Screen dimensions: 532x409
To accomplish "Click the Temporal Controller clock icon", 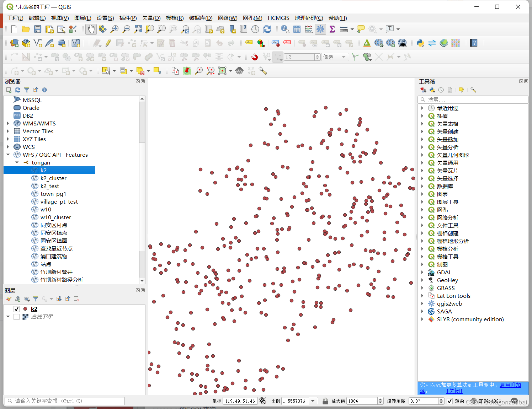I will 255,29.
